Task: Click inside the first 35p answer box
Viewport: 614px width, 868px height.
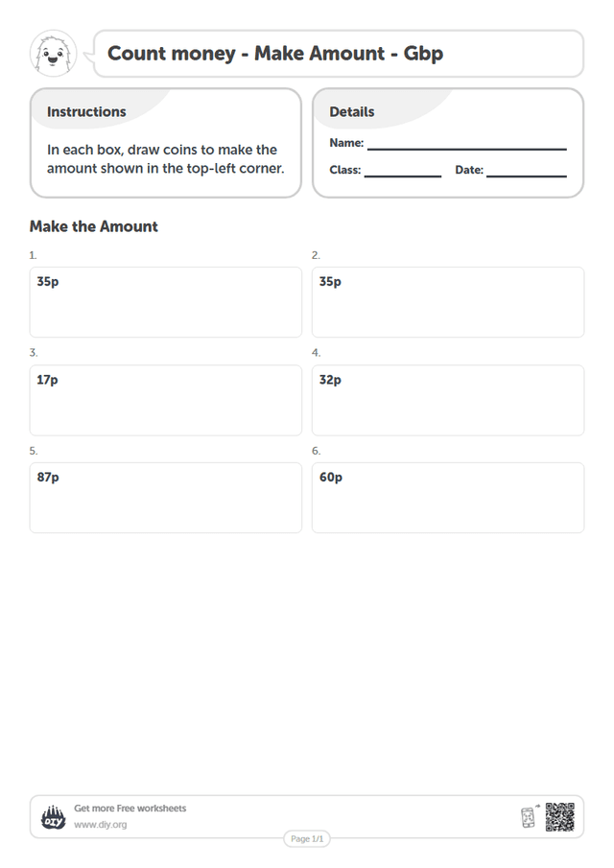Action: [166, 302]
